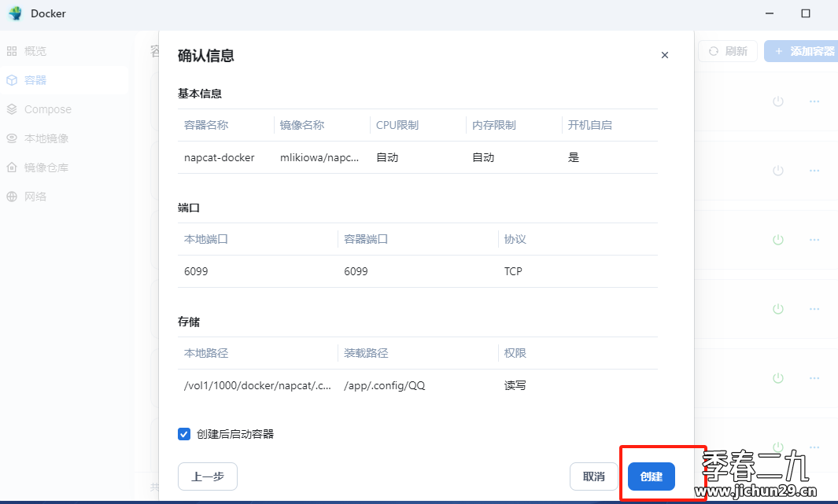Close the 确认信息 confirmation dialog with the X
This screenshot has height=504, width=838.
tap(665, 55)
